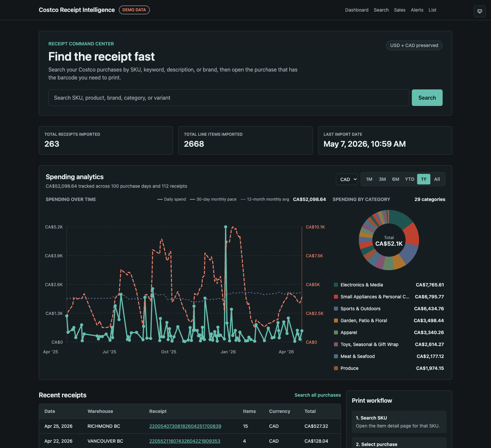Toggle the 30-day monthly pace legend entry
The height and width of the screenshot is (448, 491).
click(x=213, y=199)
